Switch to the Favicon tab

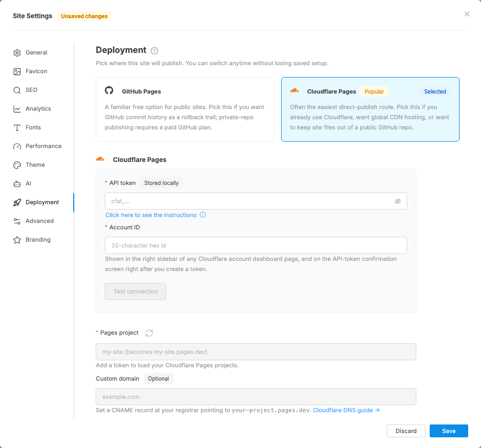tap(37, 72)
